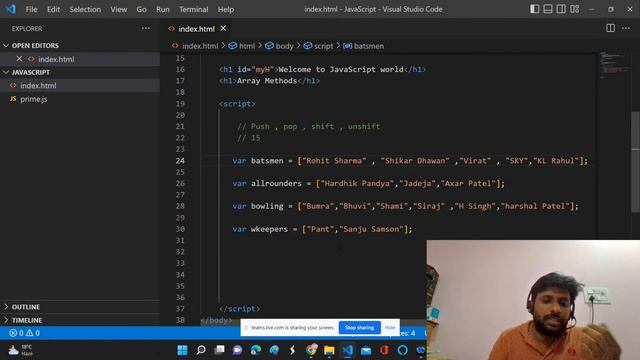
Task: Click the opening script tag on line 19
Action: (237, 104)
